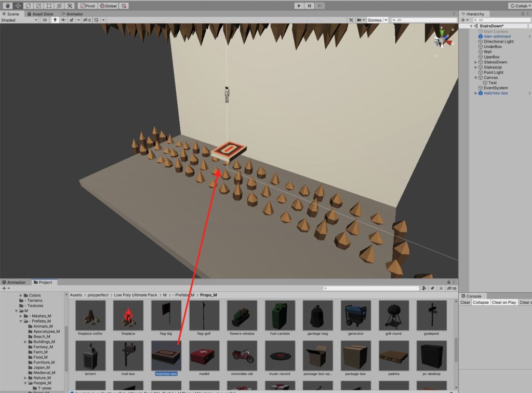This screenshot has width=532, height=393.
Task: Select the Hand tool in toolbar
Action: pos(7,6)
